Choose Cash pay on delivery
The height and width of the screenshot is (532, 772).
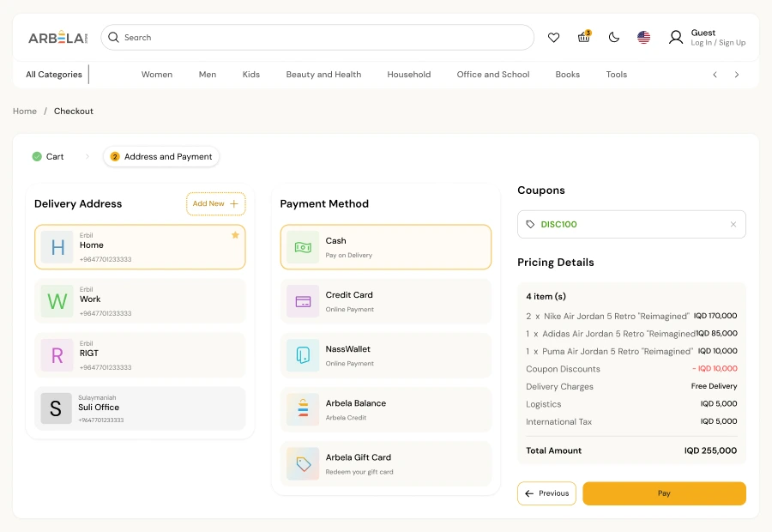[386, 247]
